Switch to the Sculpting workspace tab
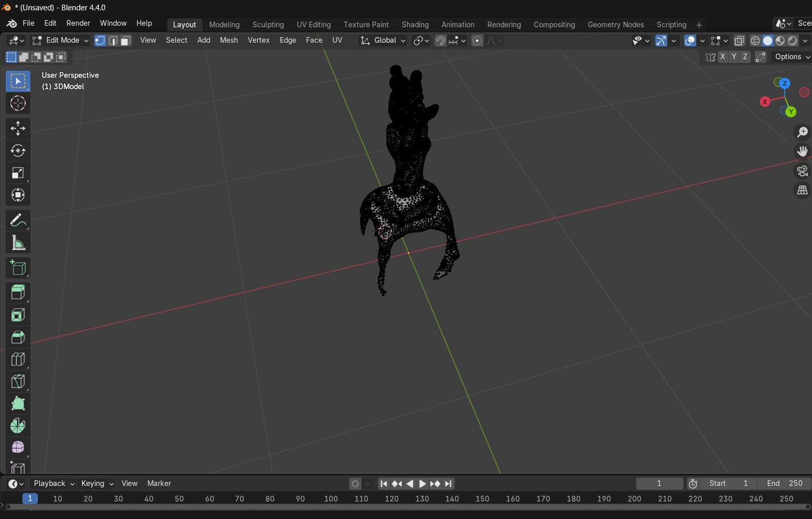812x519 pixels. pyautogui.click(x=268, y=25)
